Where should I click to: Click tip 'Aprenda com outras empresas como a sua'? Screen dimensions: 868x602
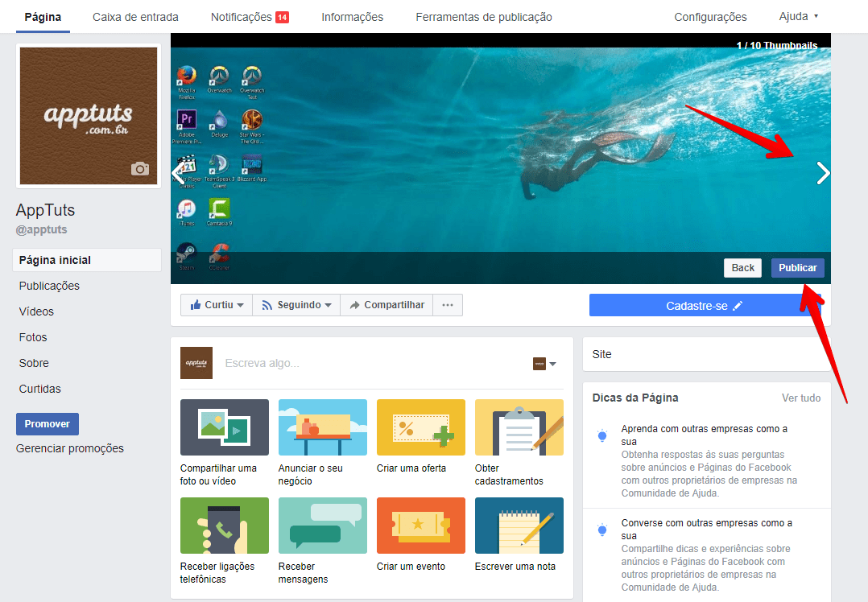coord(704,435)
